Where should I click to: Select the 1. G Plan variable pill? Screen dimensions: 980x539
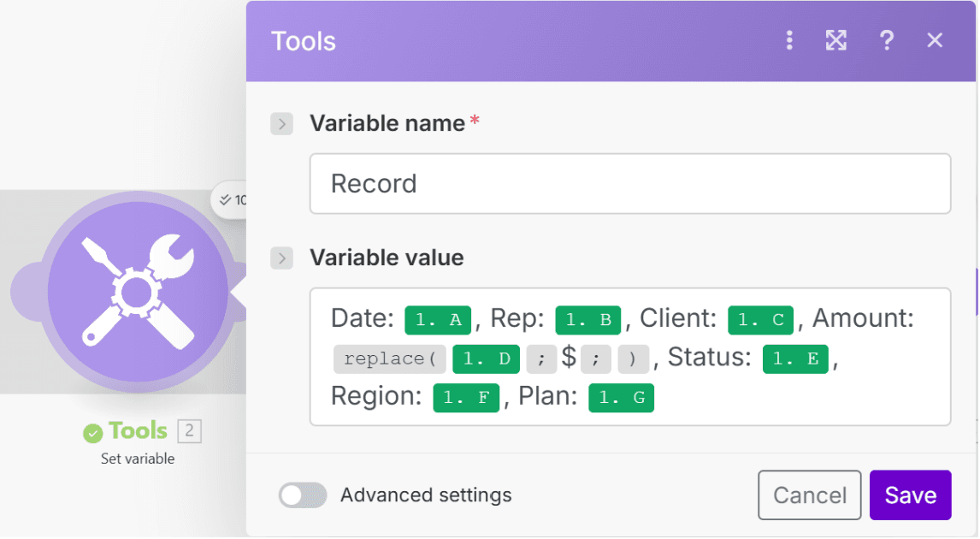click(x=621, y=399)
